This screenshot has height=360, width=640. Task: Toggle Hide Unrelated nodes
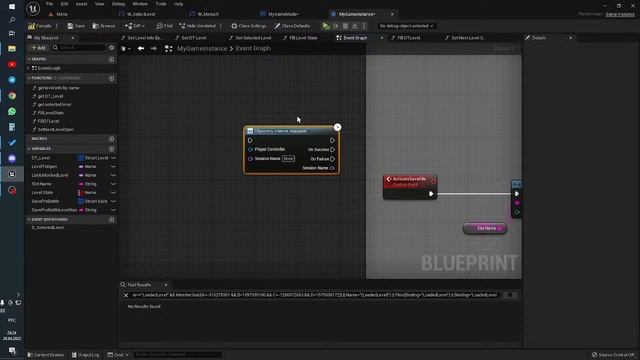click(197, 26)
